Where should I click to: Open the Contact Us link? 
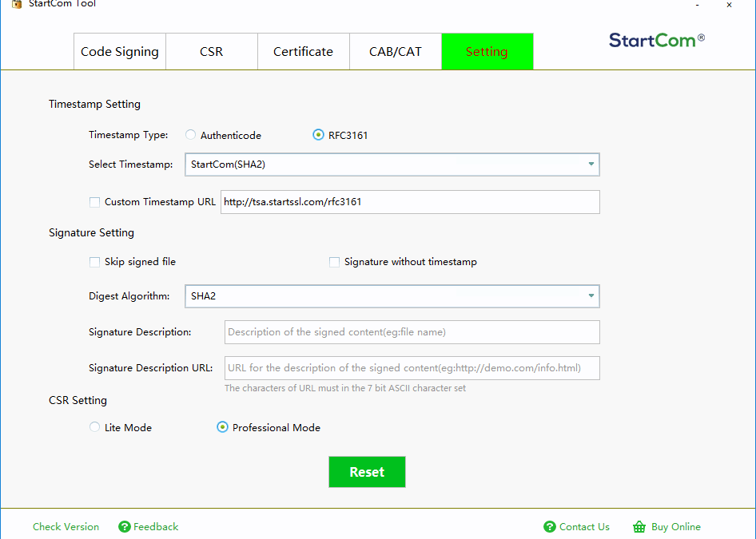(x=584, y=526)
